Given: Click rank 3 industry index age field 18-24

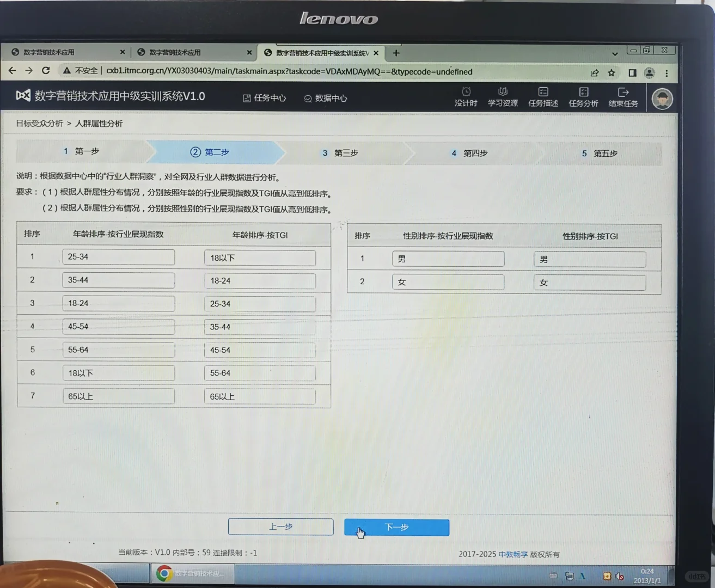Looking at the screenshot, I should 119,303.
